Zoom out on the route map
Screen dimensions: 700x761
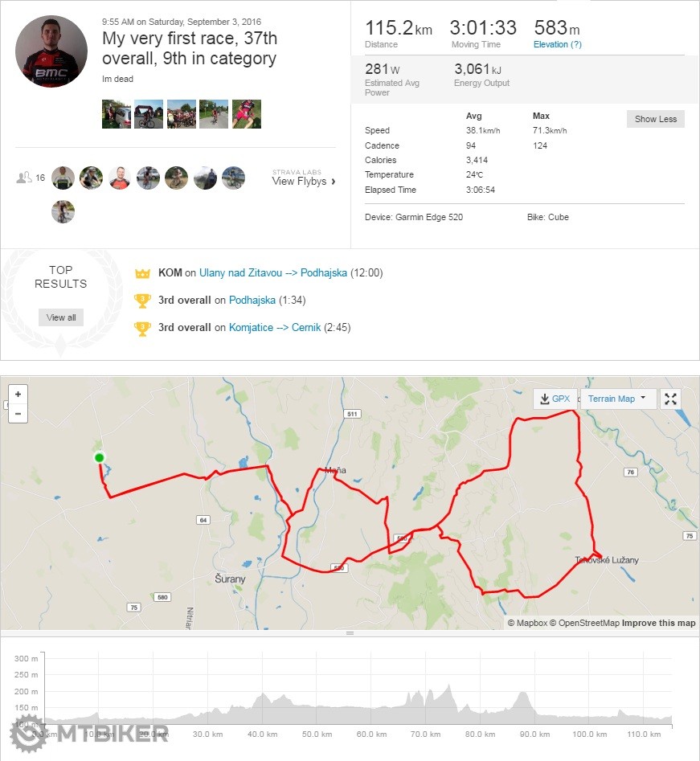(x=18, y=414)
